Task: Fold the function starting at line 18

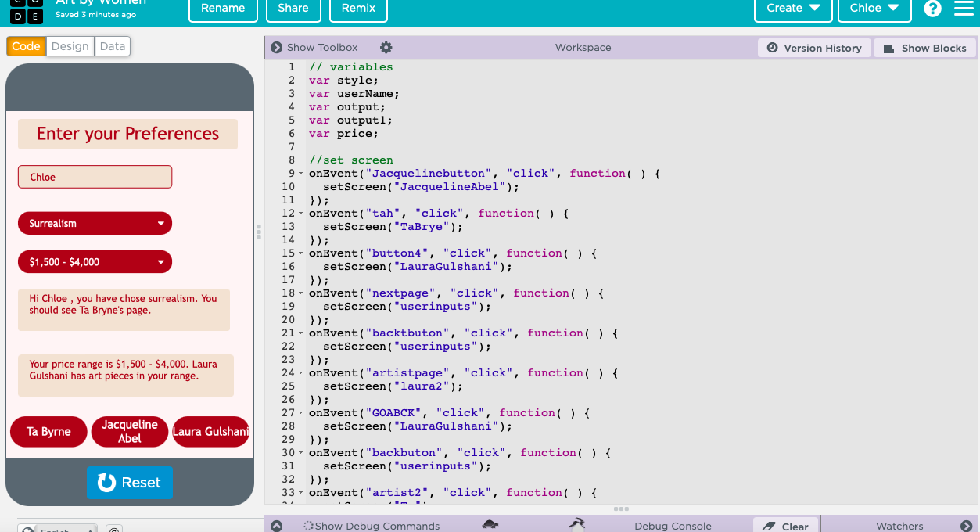Action: [302, 293]
